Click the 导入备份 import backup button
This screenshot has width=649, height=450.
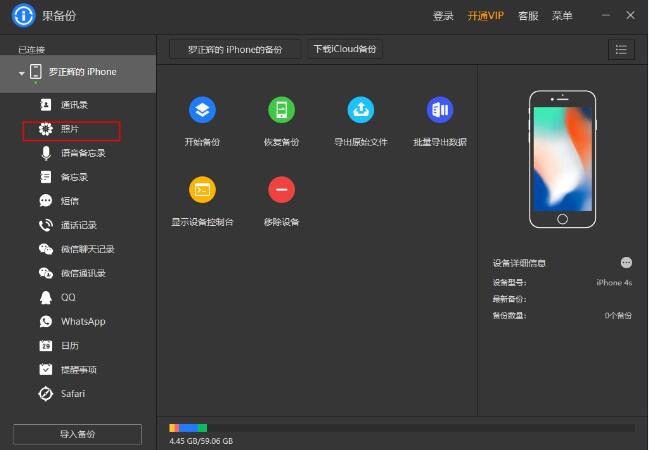(77, 433)
